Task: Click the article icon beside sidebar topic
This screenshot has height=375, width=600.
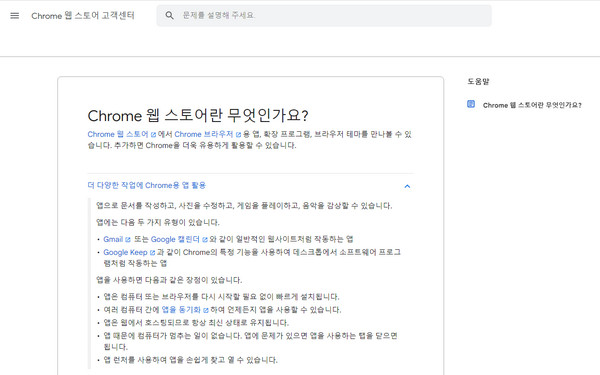Action: tap(471, 104)
